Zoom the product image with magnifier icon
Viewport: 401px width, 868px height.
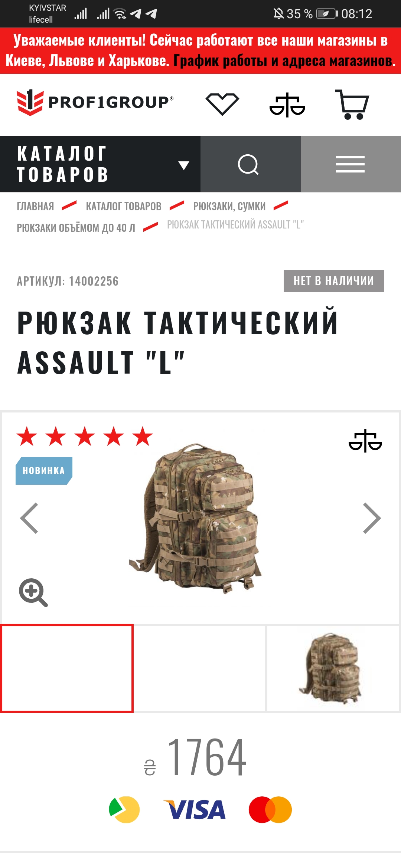pyautogui.click(x=33, y=592)
